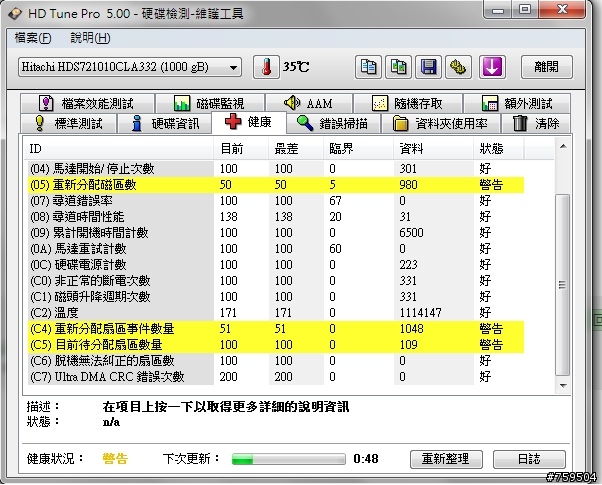Click the 臨界 column header
This screenshot has height=485, width=602.
click(359, 149)
